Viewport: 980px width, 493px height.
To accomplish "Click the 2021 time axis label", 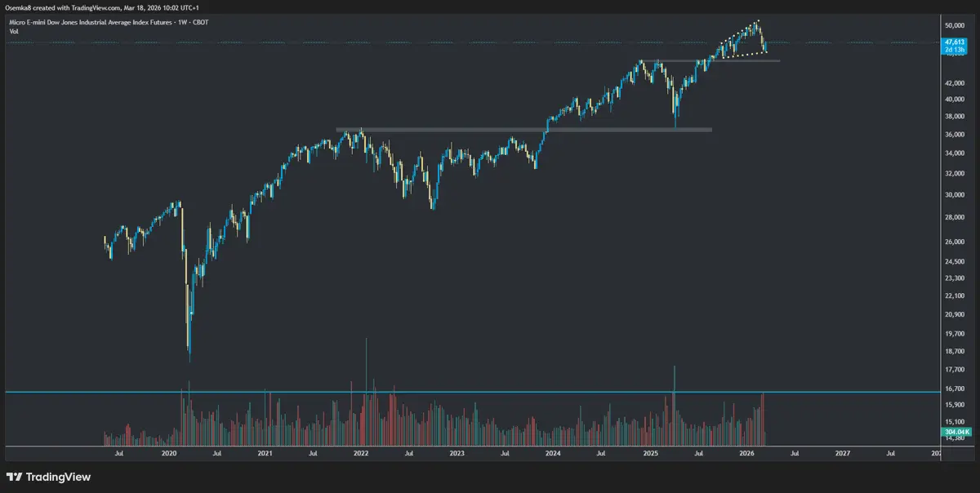I will [x=265, y=452].
